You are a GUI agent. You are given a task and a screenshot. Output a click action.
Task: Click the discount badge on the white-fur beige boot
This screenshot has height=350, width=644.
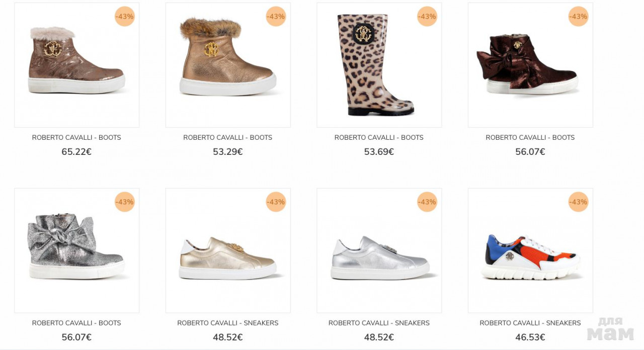[x=124, y=17]
